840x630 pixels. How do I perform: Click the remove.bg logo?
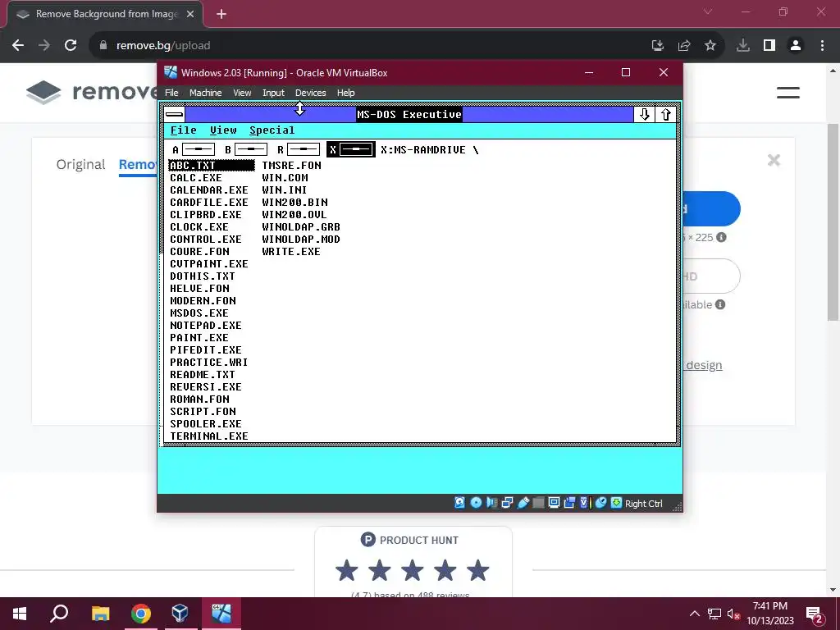92,92
